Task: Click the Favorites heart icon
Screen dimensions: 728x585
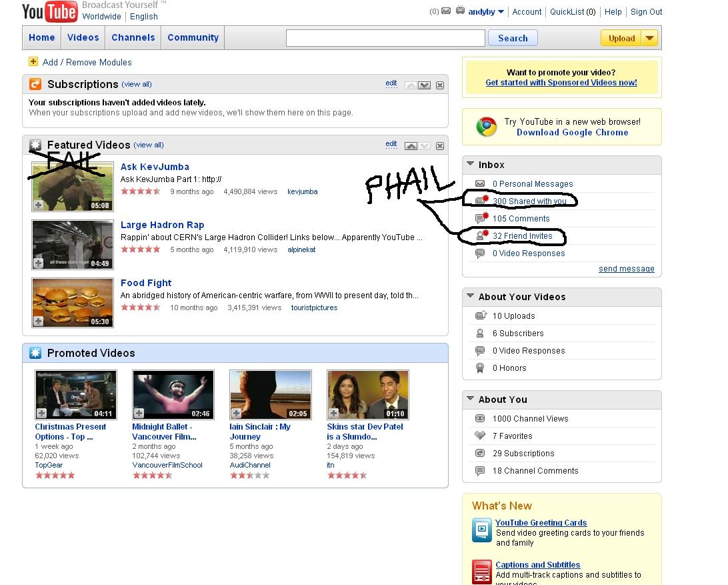Action: click(x=480, y=436)
